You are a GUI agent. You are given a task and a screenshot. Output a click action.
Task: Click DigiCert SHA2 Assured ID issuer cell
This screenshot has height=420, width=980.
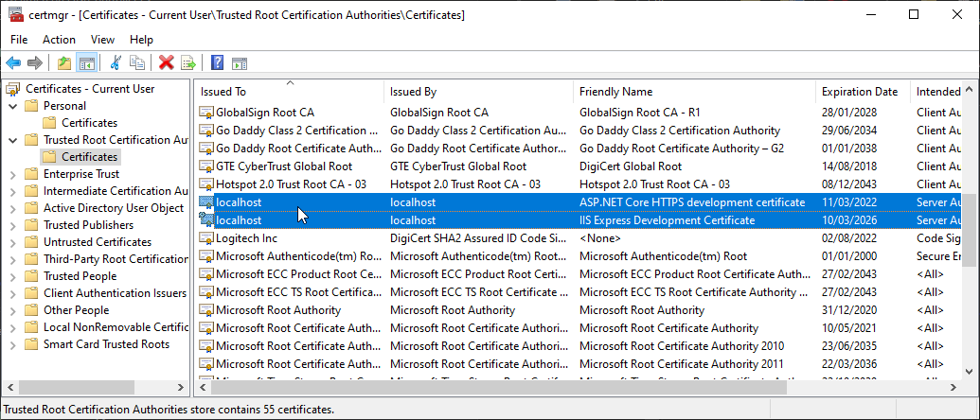(x=477, y=238)
